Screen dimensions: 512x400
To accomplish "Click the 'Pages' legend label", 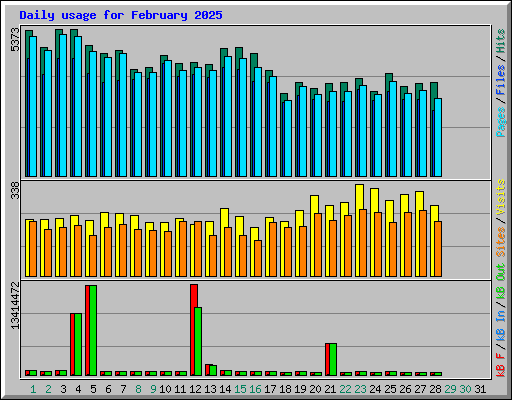I will pyautogui.click(x=501, y=122).
